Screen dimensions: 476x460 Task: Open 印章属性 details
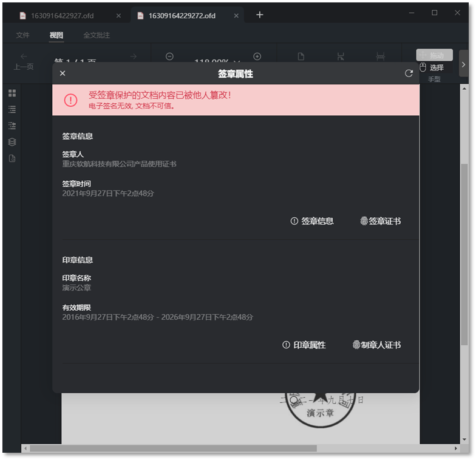tap(304, 345)
